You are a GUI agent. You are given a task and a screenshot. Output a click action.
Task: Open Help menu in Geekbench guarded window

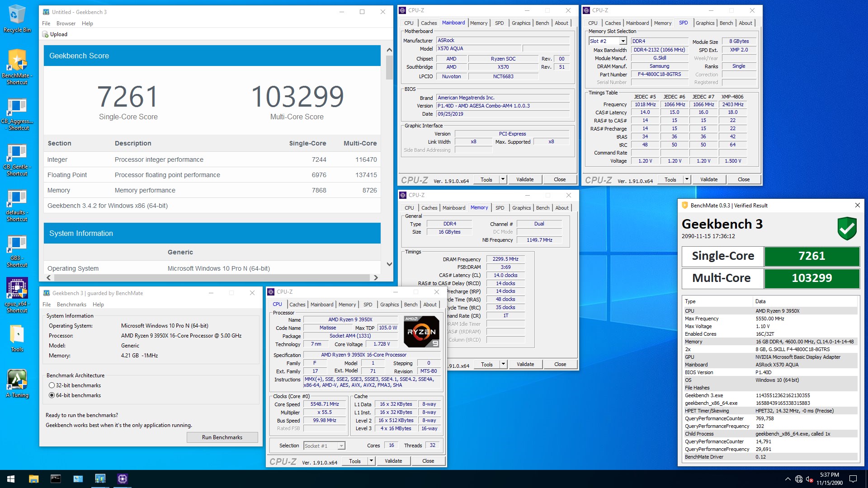click(x=98, y=305)
